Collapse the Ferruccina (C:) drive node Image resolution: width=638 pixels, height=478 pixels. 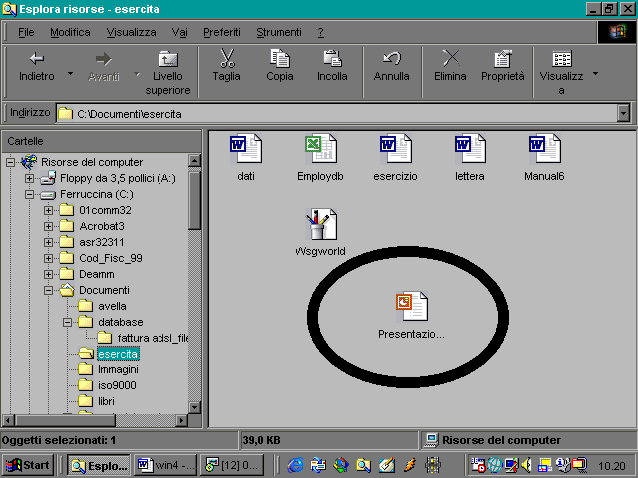click(x=29, y=194)
